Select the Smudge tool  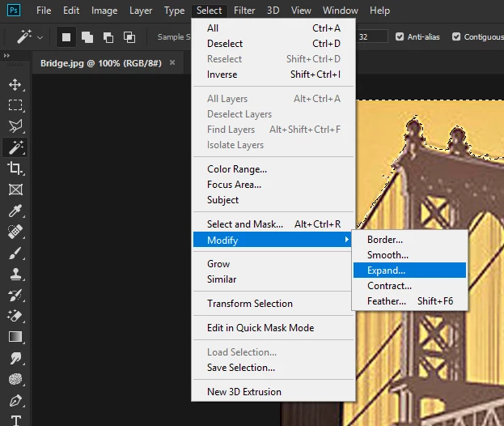pos(15,358)
